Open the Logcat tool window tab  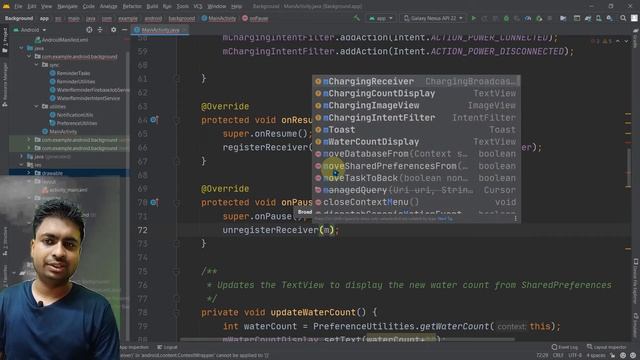167,347
